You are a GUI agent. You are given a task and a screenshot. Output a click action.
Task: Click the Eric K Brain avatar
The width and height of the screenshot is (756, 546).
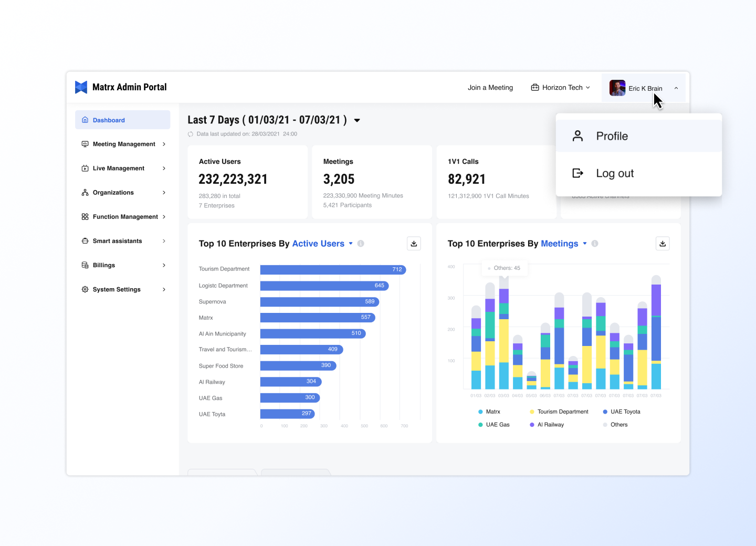pyautogui.click(x=617, y=88)
